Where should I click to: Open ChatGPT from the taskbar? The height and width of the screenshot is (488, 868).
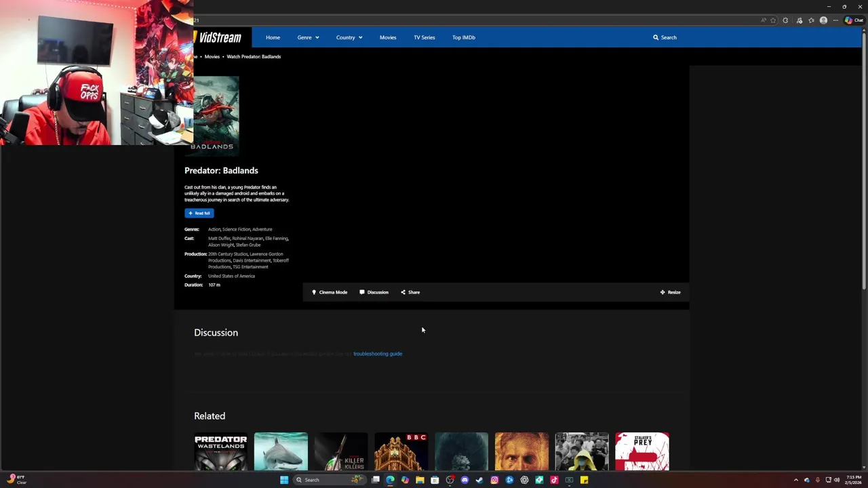[524, 480]
